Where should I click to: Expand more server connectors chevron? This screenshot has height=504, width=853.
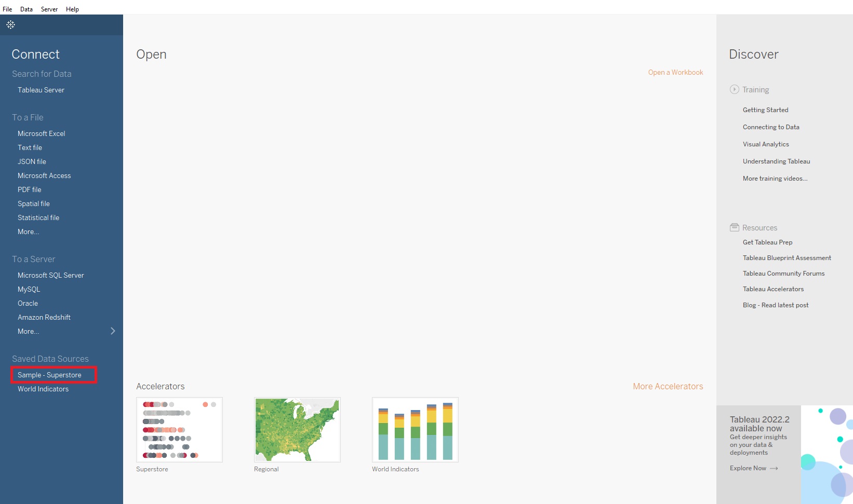[x=113, y=331]
